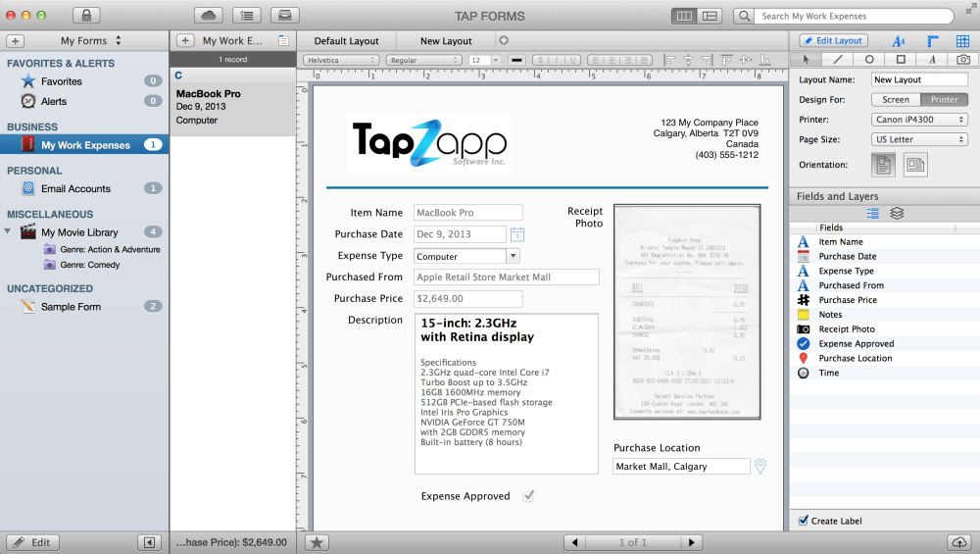Viewport: 980px width, 554px height.
Task: Switch to the Default Layout tab
Action: pos(346,40)
